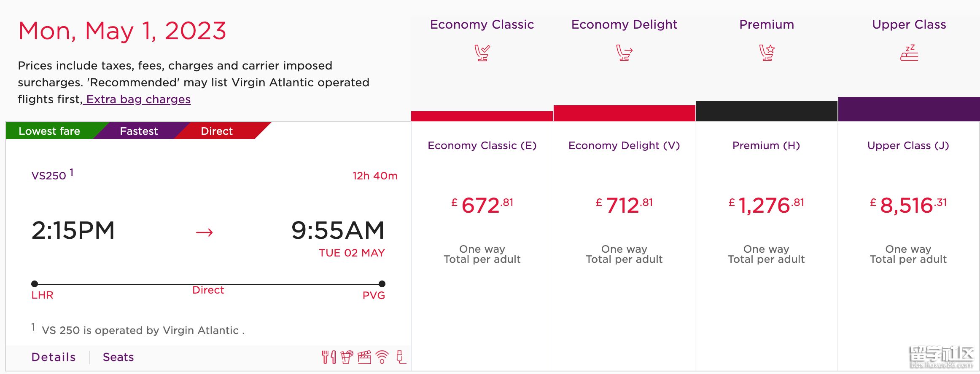980x374 pixels.
Task: Select the Lowest fare tag
Action: [49, 131]
